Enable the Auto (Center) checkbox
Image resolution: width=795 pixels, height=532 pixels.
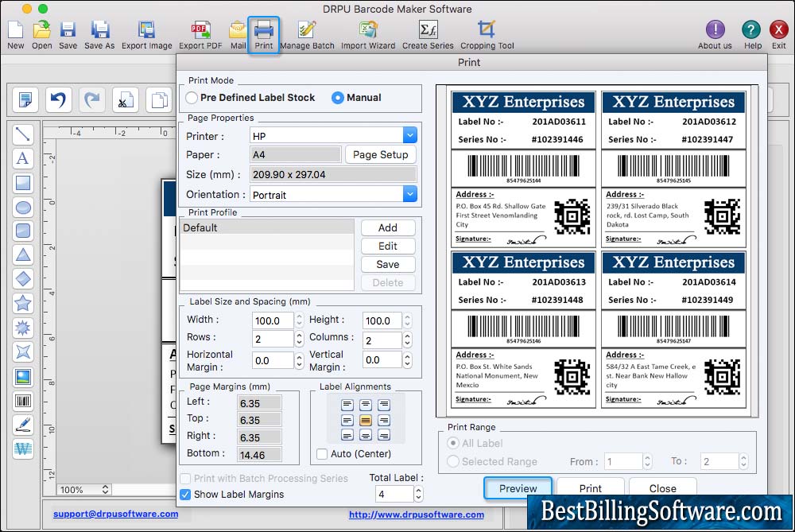pos(322,454)
